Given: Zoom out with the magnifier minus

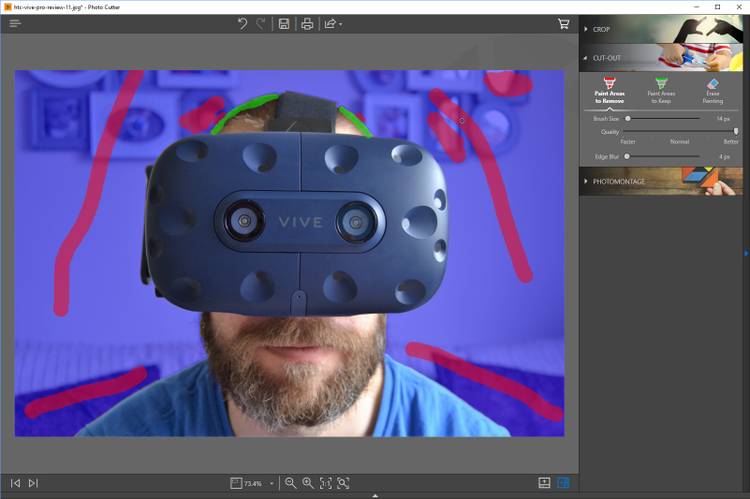Looking at the screenshot, I should click(290, 483).
